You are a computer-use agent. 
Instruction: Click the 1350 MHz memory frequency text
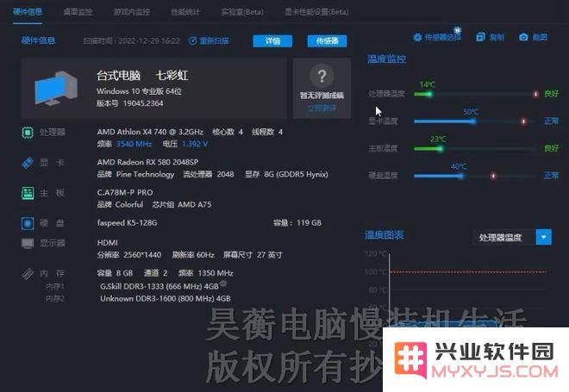(216, 273)
